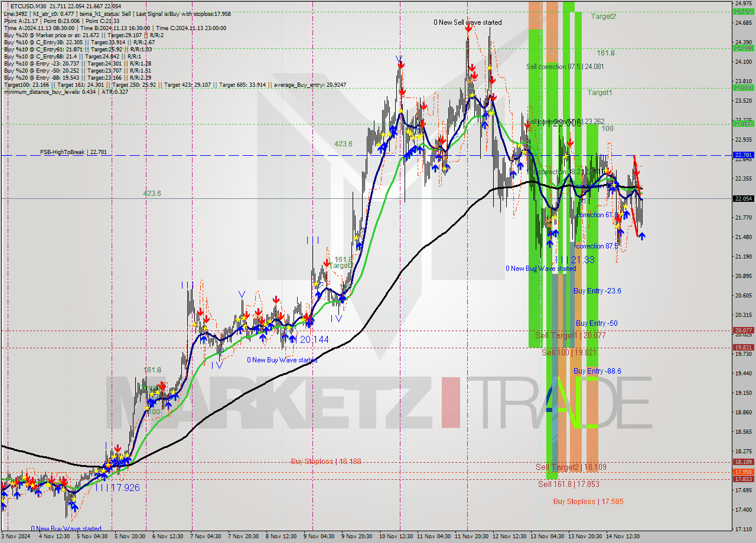Click the '| | | 17.926' wave label
Viewport: 756px width, 543px height.
click(x=118, y=488)
